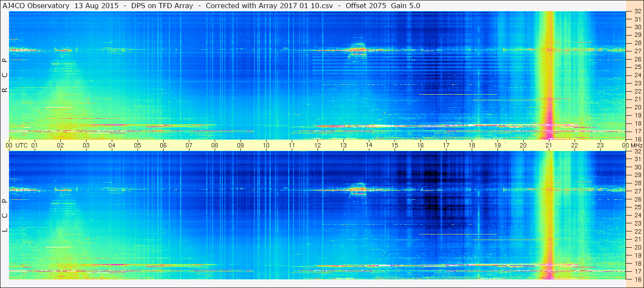This screenshot has width=644, height=288.
Task: Click the 17 MHz tick of RCP panel
Action: click(x=637, y=131)
